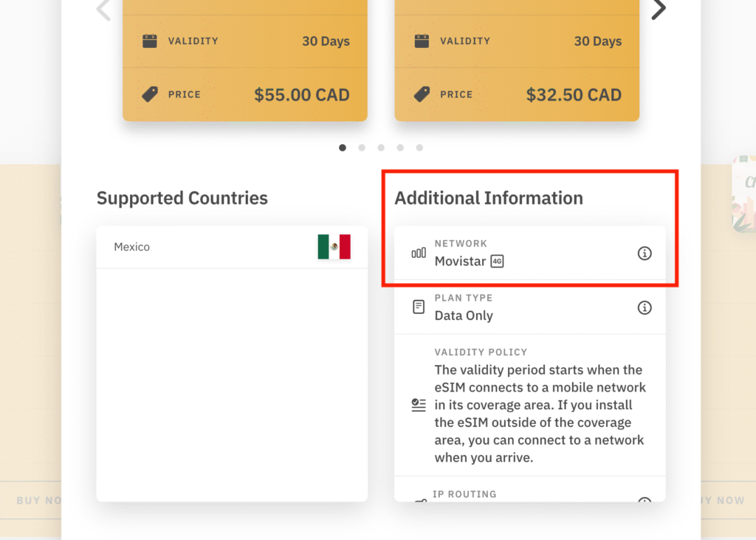Click the 4G badge next to Movistar
Viewport: 756px width, 540px height.
tap(497, 261)
